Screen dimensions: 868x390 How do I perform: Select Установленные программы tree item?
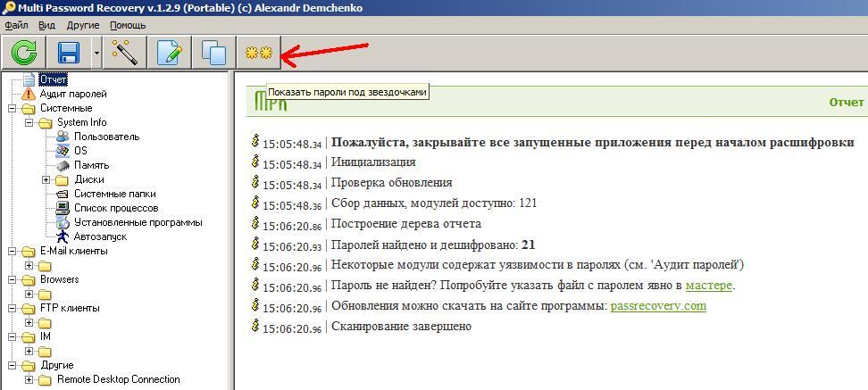tap(138, 222)
